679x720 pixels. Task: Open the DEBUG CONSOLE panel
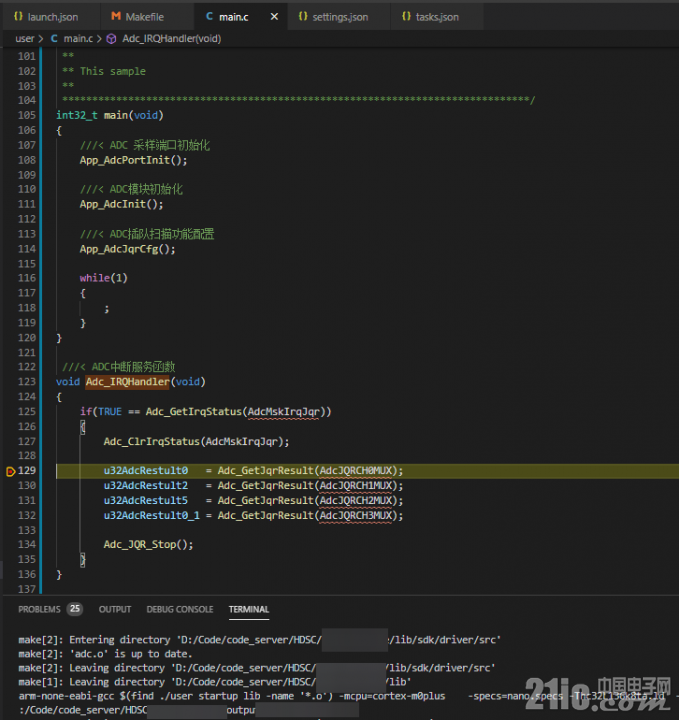coord(180,609)
